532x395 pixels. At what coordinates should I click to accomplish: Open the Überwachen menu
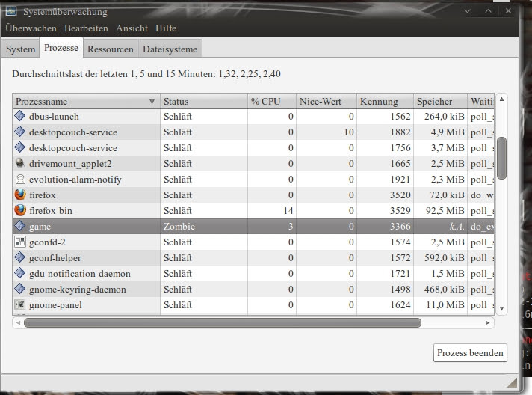(x=31, y=28)
